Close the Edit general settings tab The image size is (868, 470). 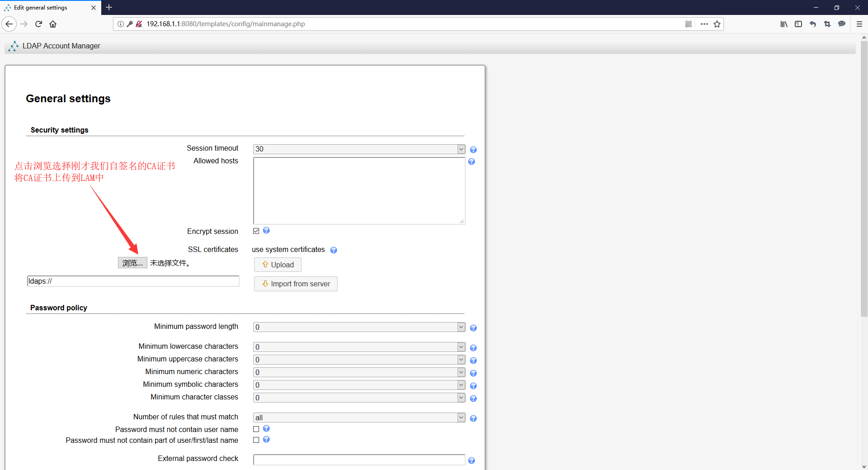click(94, 8)
